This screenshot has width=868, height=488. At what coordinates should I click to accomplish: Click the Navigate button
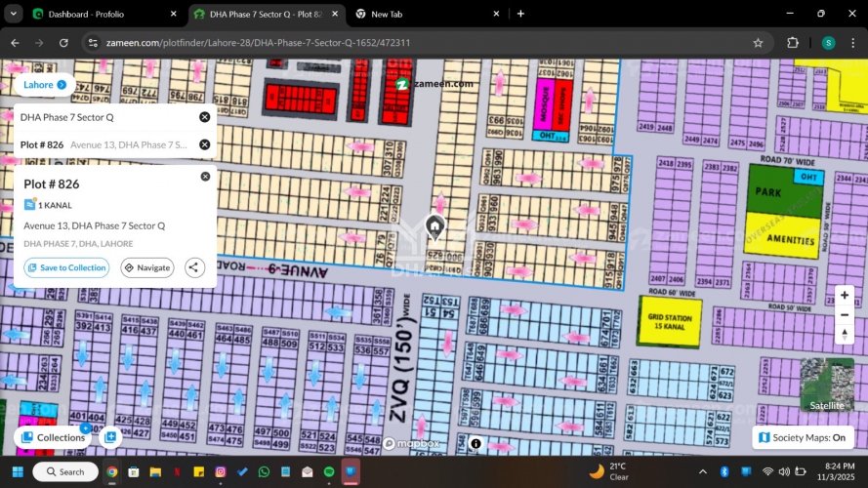pos(147,267)
